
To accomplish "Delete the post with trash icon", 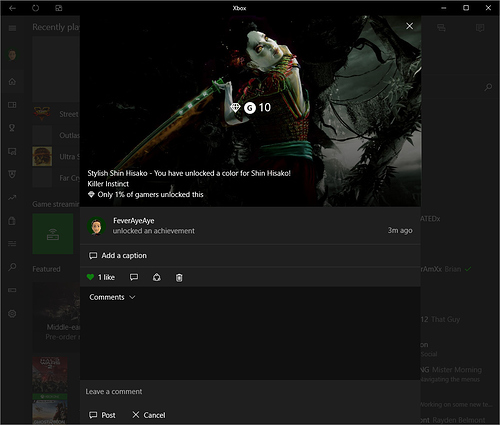I will coord(179,277).
